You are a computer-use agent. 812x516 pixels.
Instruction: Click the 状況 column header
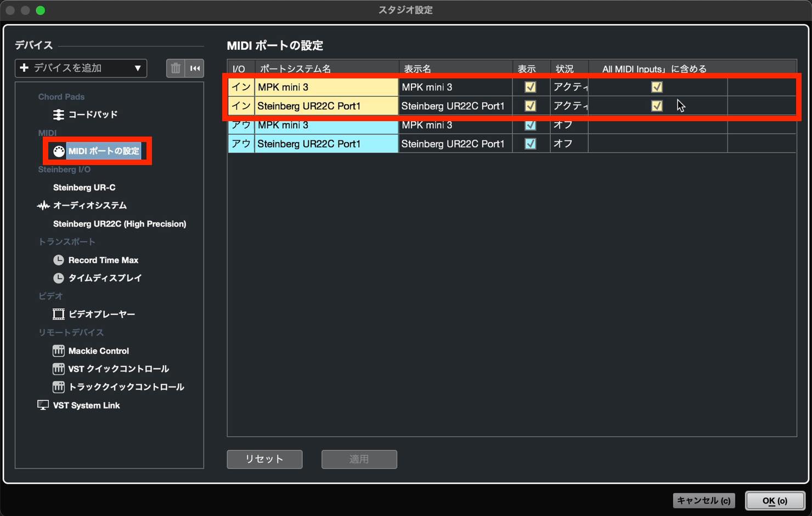pyautogui.click(x=569, y=68)
